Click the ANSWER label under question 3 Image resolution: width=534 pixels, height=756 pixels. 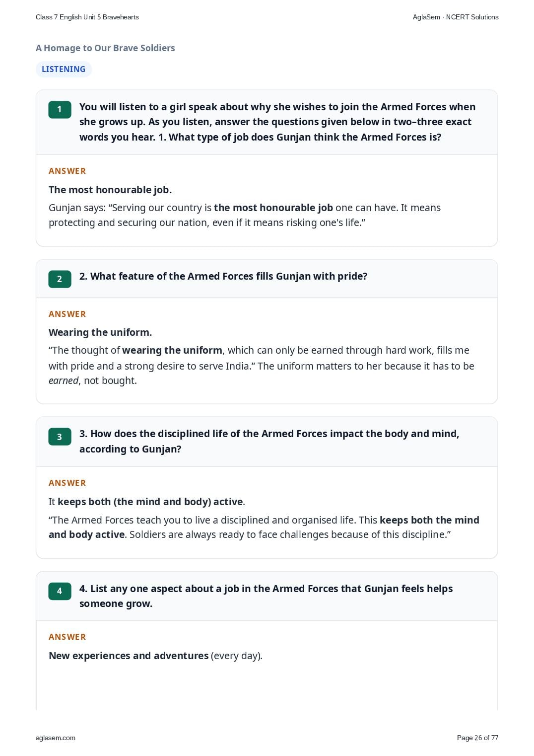67,483
